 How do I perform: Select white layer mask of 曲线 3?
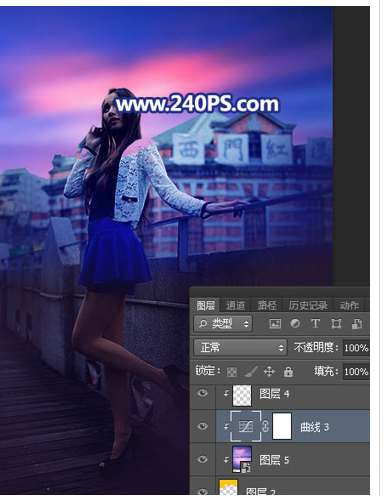[282, 426]
